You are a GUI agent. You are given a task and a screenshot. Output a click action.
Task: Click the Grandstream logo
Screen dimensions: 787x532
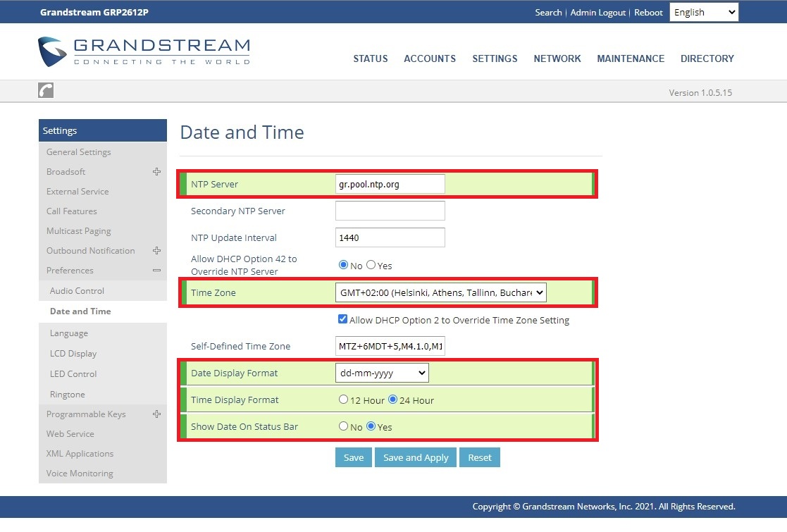(144, 52)
